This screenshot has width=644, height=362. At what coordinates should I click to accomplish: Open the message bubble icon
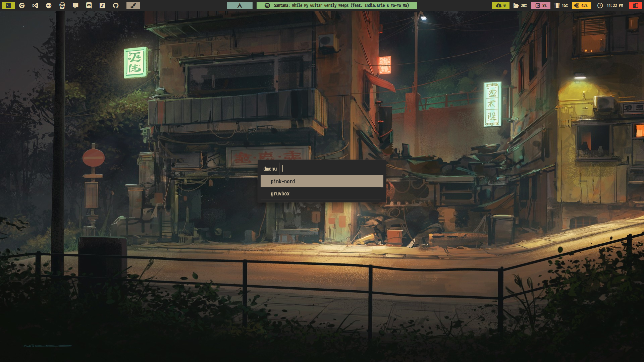click(x=75, y=5)
